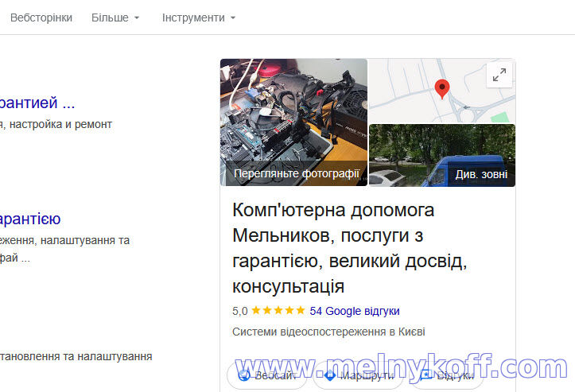Viewport: 575px width, 392px height.
Task: Click the Системи відеоспостереження в Києві category text
Action: tap(328, 332)
